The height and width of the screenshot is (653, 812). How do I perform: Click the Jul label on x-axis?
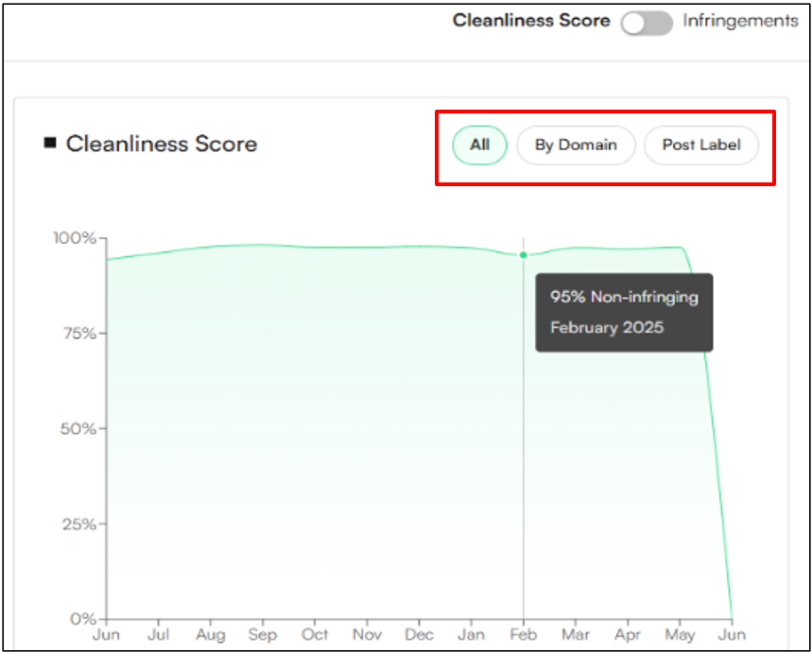click(158, 634)
